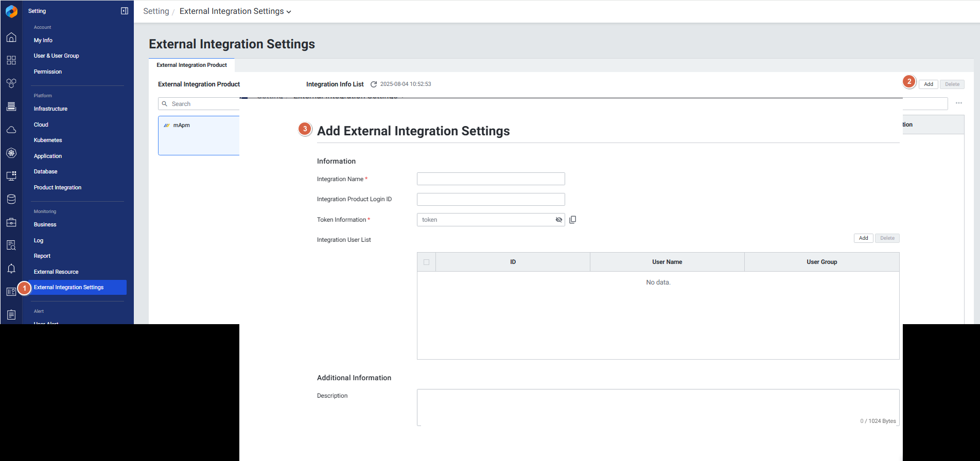Viewport: 980px width, 461px height.
Task: Click Add button beside Integration User List
Action: coord(863,238)
